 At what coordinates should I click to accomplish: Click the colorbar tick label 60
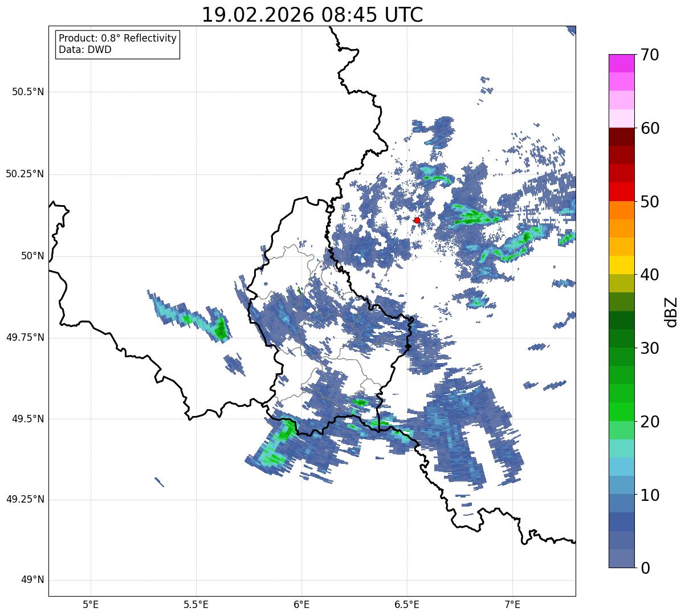point(650,128)
